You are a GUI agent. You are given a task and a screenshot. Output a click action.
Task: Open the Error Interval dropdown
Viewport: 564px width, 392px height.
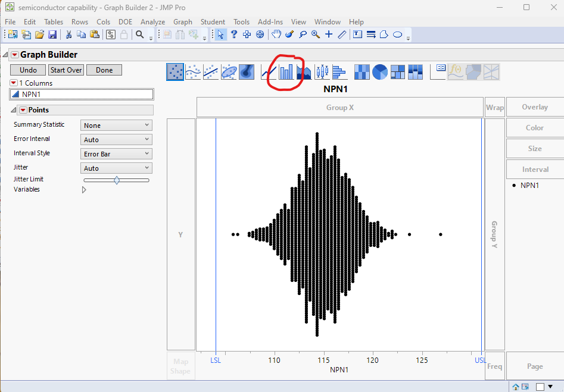pyautogui.click(x=116, y=139)
